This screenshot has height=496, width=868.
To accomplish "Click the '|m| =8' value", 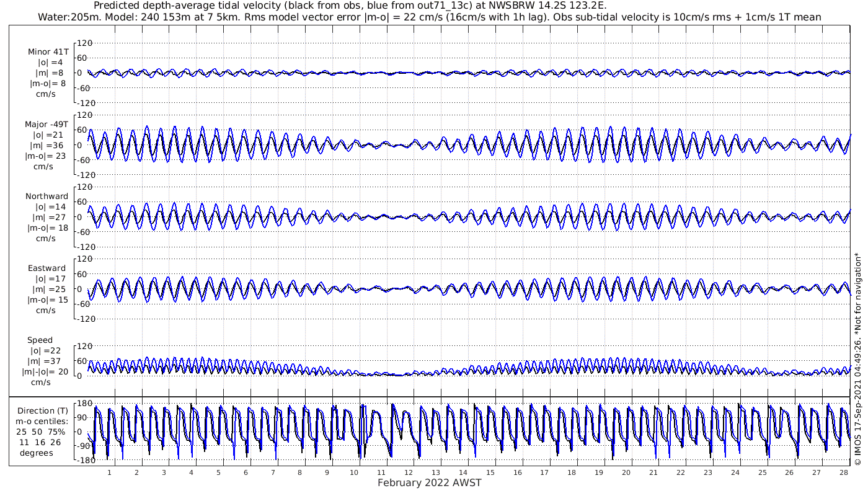I will click(49, 73).
